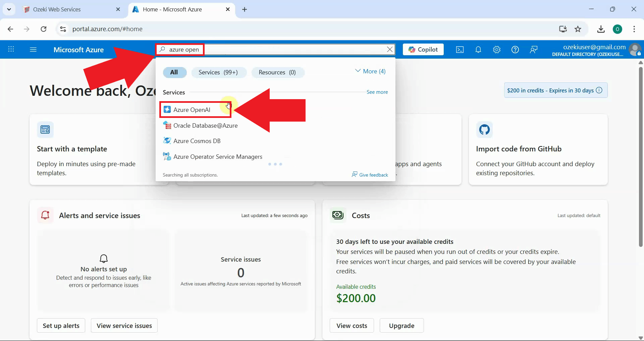Toggle the bookmark star in address bar
Screen dimensions: 644x341
click(x=578, y=29)
